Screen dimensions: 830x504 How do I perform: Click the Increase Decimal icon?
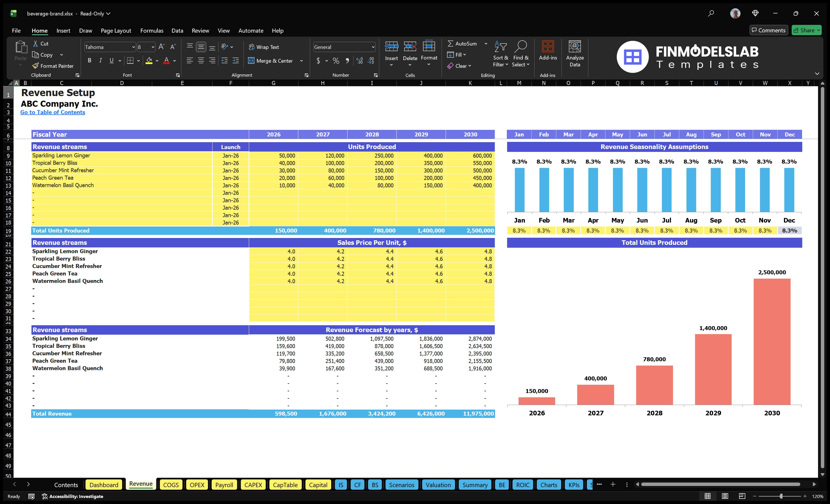[360, 61]
